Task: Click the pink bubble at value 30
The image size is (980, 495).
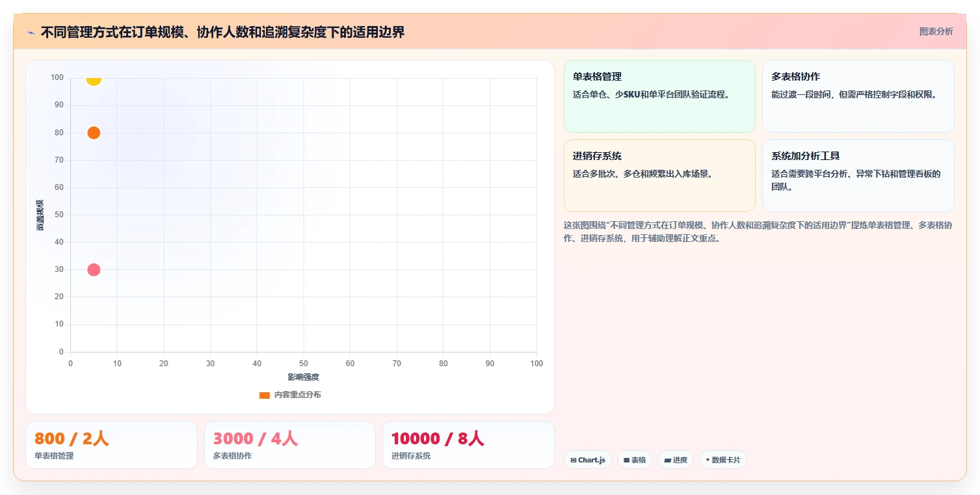Action: tap(94, 270)
